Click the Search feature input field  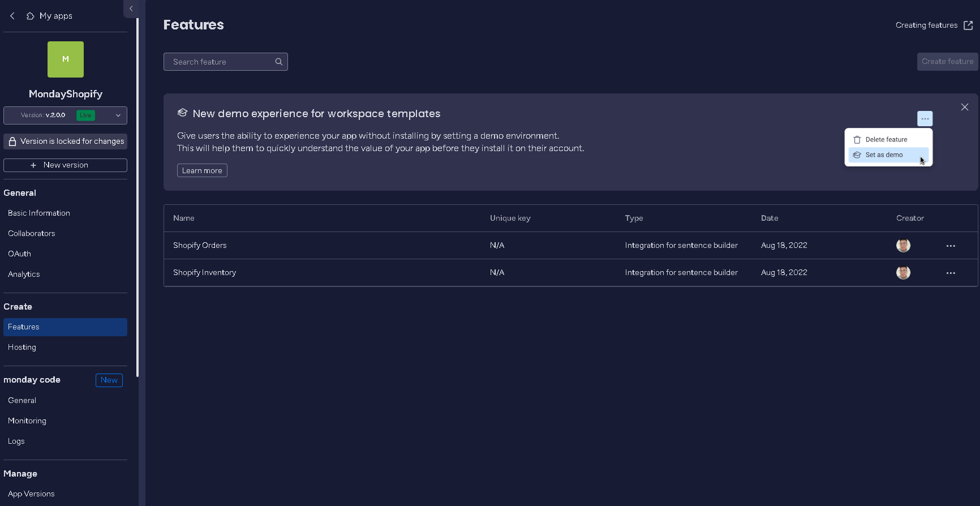point(226,62)
